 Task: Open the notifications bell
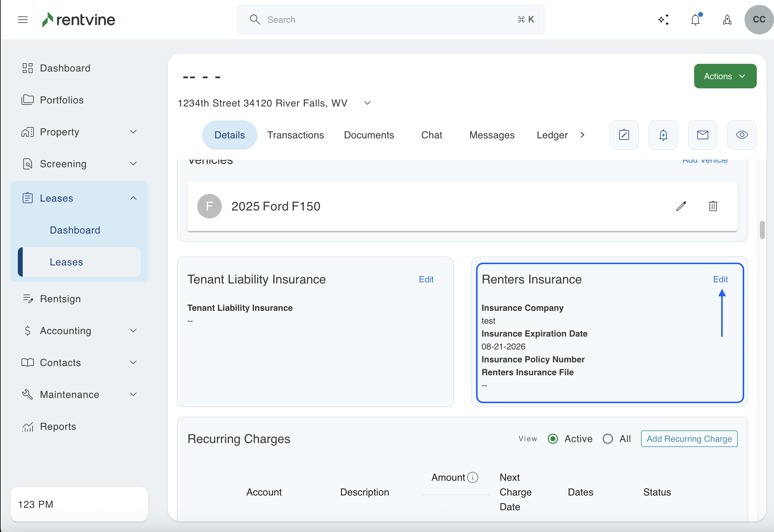(x=695, y=20)
